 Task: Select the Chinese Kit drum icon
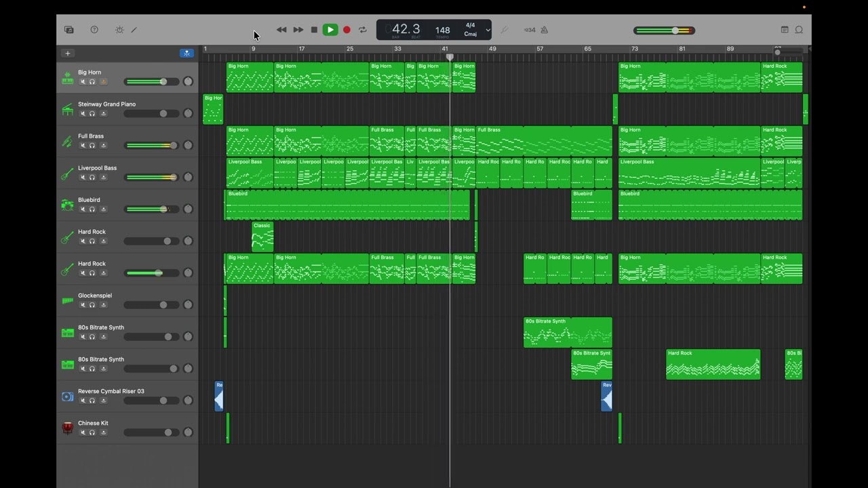(x=67, y=428)
